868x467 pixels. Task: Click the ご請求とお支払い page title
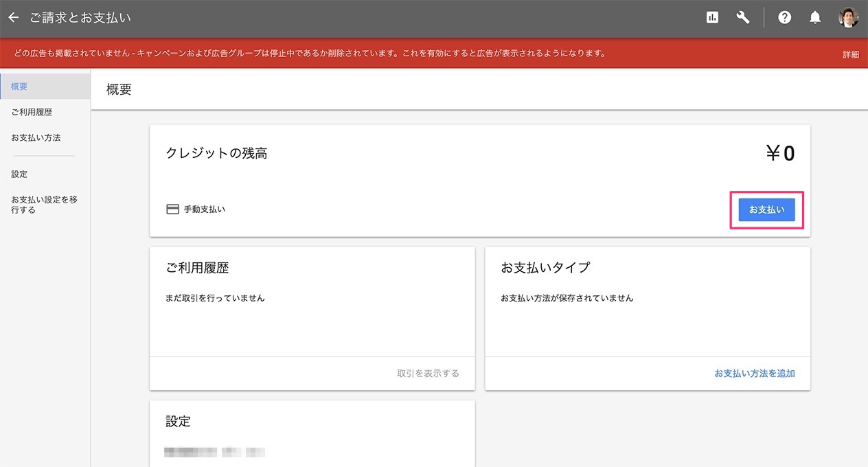[80, 18]
